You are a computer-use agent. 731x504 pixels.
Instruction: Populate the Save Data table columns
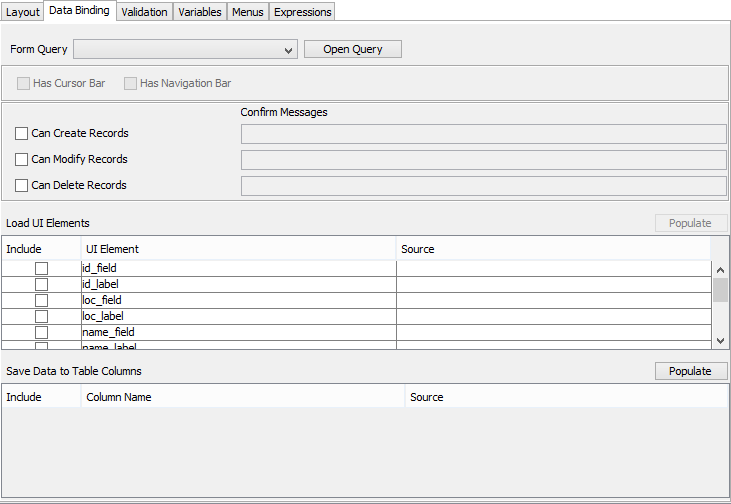(690, 371)
